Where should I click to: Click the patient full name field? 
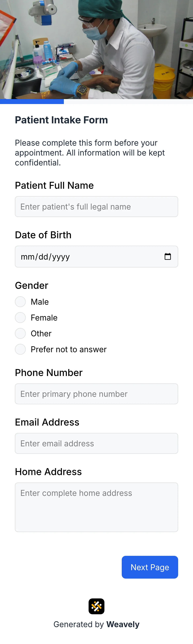click(x=96, y=207)
